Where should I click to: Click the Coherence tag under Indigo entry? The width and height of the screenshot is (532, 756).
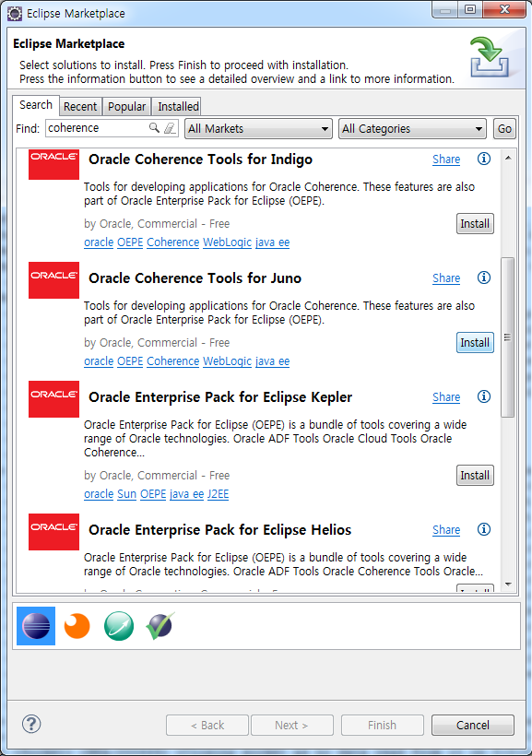point(173,242)
